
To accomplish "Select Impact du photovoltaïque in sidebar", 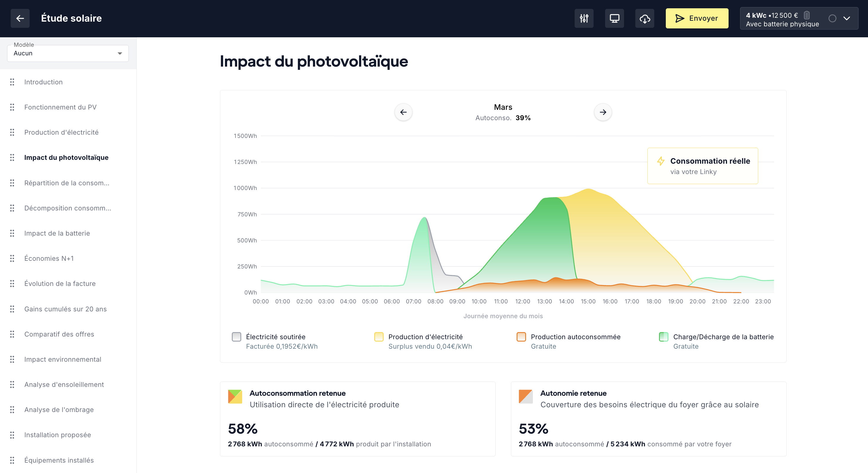I will tap(66, 157).
